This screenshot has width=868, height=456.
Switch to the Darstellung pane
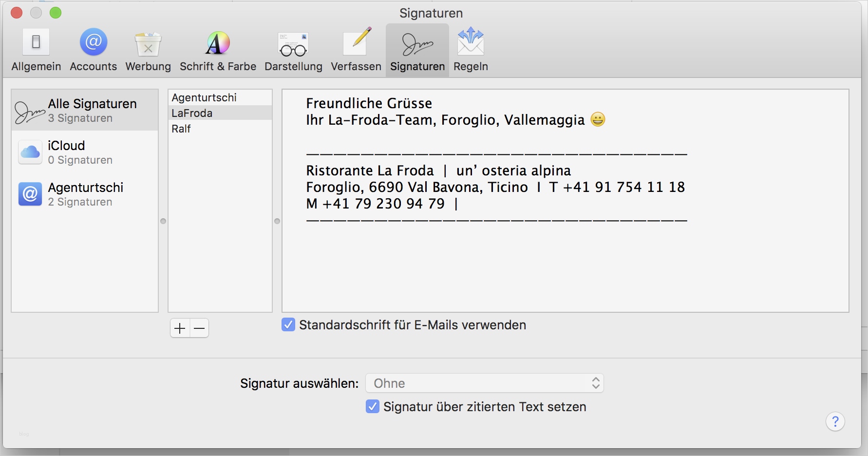point(293,49)
